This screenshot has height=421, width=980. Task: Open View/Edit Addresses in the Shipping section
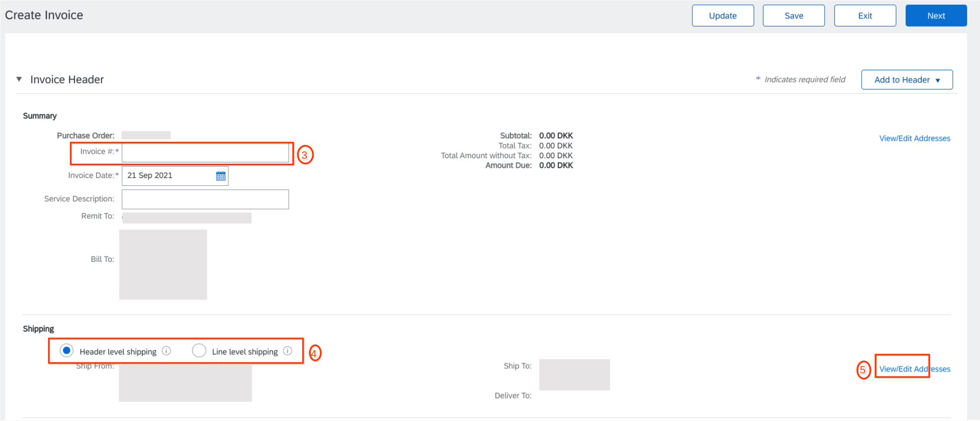(914, 369)
